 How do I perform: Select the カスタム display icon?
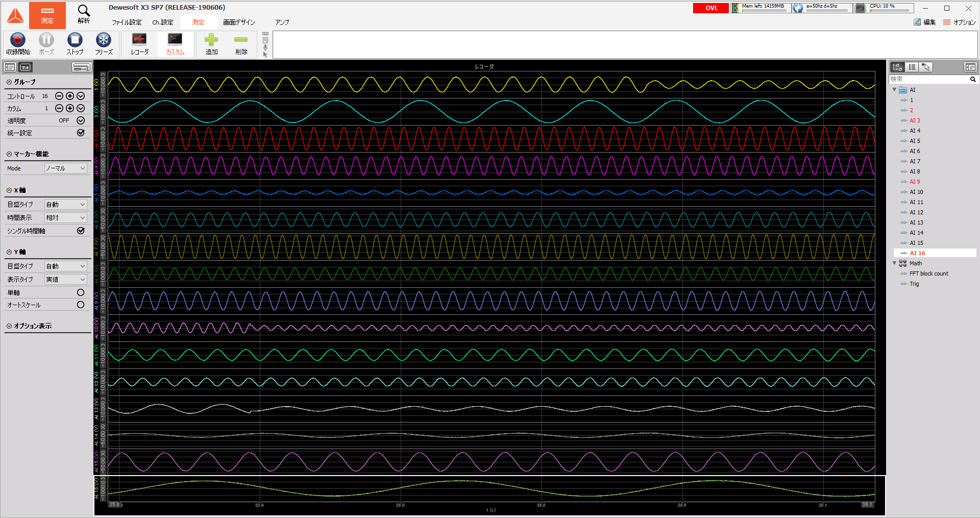pos(175,44)
